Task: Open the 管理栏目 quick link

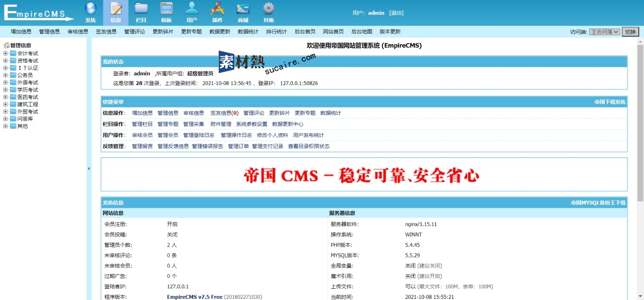Action: click(142, 124)
